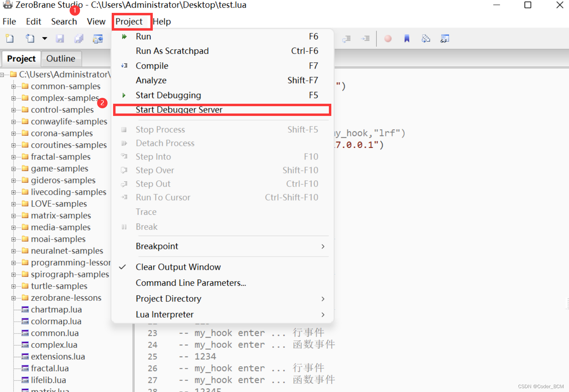Collapse the root C:\Users\Administrator tree node

2,75
